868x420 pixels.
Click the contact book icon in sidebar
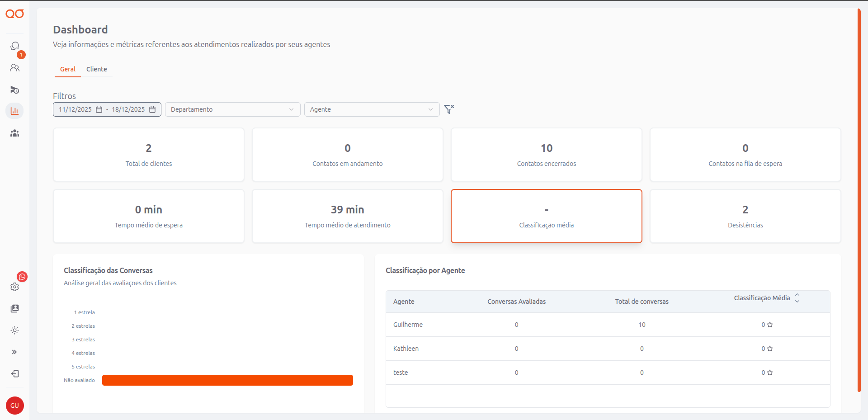(x=15, y=308)
